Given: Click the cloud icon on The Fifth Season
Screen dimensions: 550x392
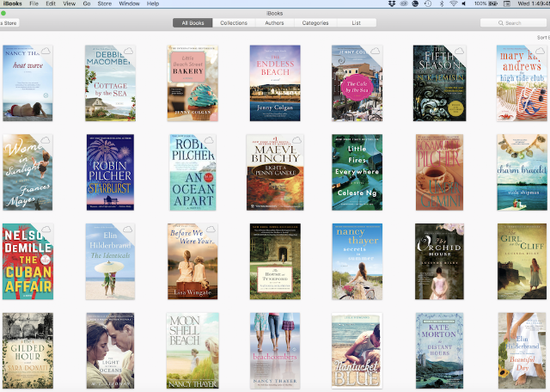Looking at the screenshot, I should click(459, 52).
